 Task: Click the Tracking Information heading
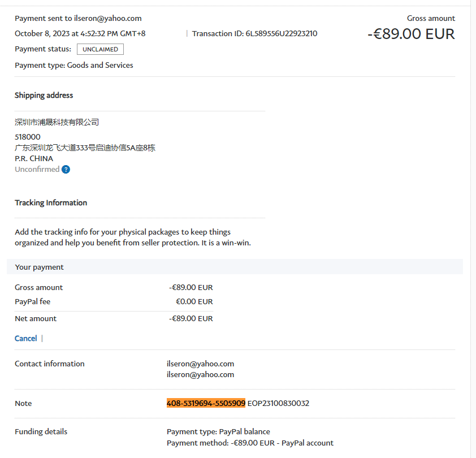coord(51,202)
